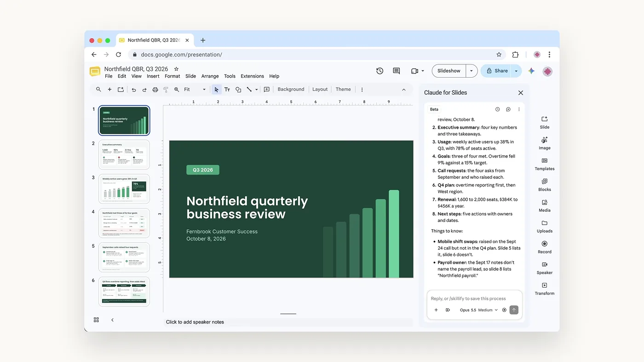Bookmark this page in the address bar
The image size is (644, 362).
click(x=499, y=54)
